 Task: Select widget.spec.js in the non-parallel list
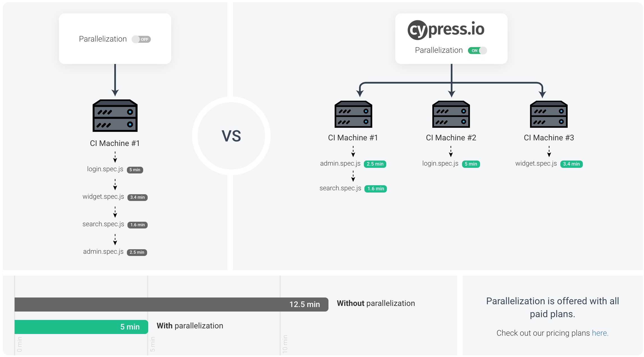click(x=103, y=196)
